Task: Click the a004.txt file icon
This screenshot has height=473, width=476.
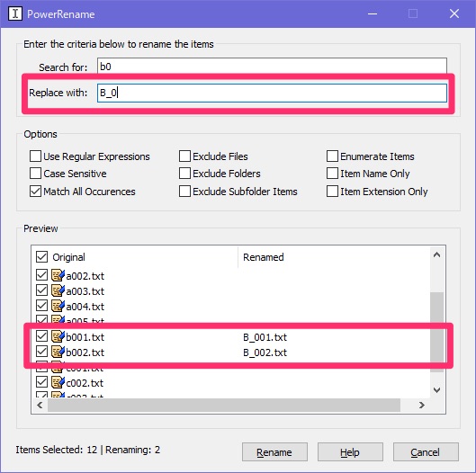Action: (x=58, y=306)
